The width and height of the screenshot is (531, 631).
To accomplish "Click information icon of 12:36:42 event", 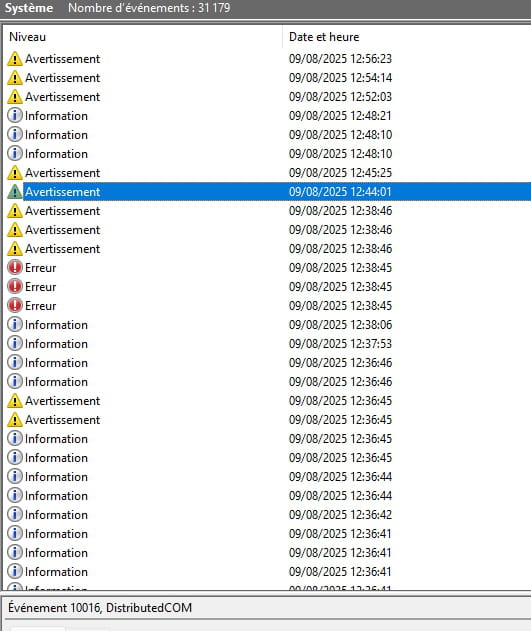I will 15,514.
